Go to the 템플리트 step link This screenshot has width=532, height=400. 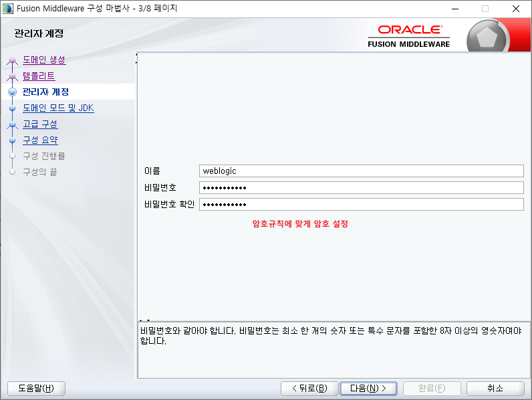click(x=39, y=76)
